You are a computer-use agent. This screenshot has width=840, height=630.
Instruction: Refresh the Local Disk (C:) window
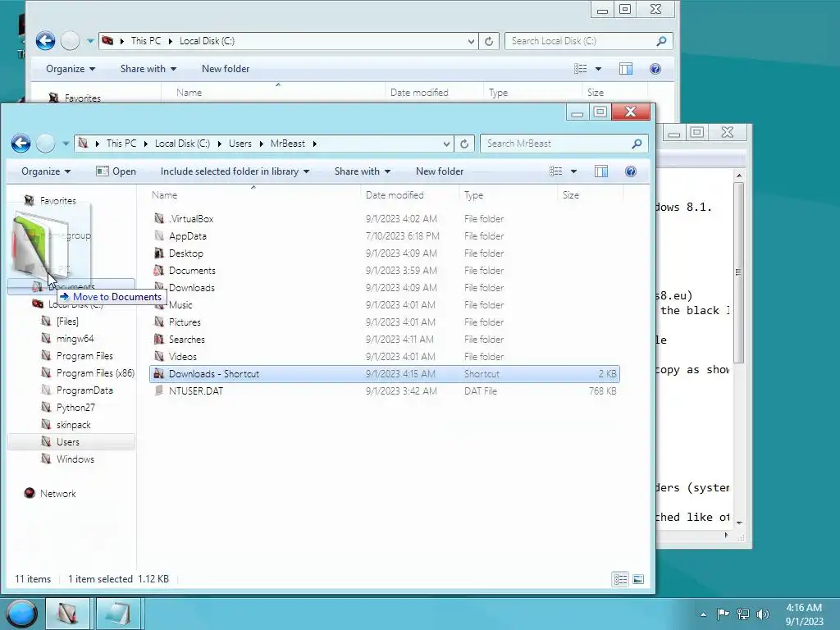pos(489,41)
